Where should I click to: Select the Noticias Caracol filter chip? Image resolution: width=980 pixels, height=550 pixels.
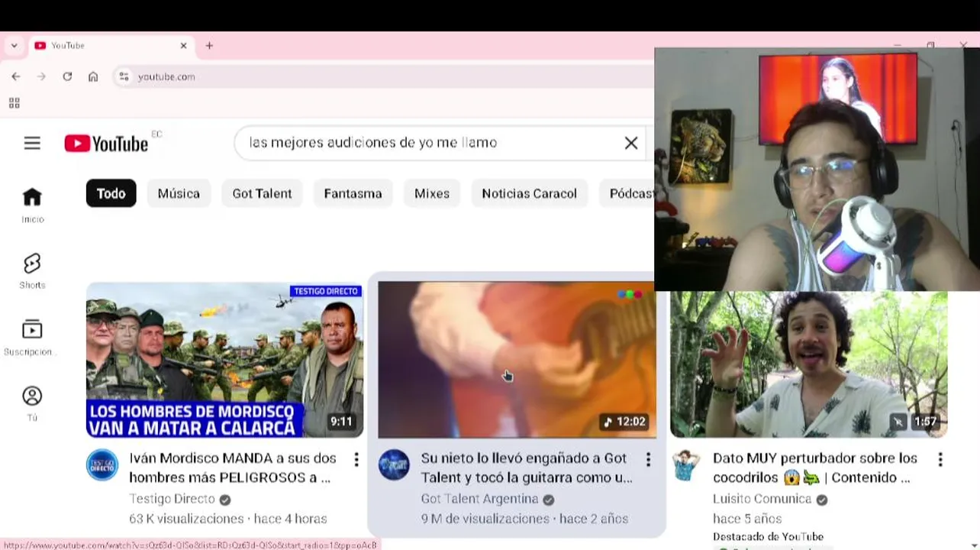[529, 193]
